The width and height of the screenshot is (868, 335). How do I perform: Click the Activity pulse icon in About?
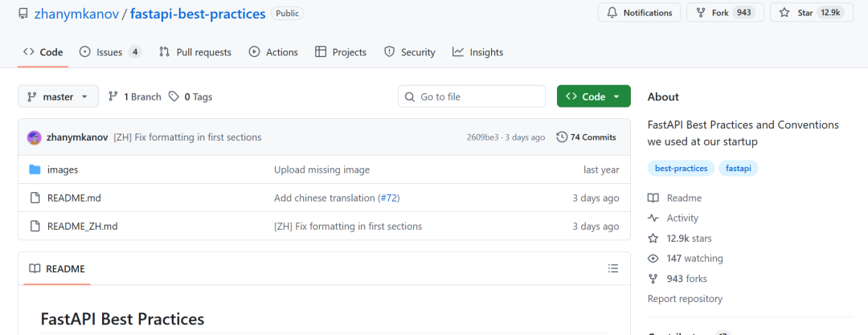(x=653, y=219)
